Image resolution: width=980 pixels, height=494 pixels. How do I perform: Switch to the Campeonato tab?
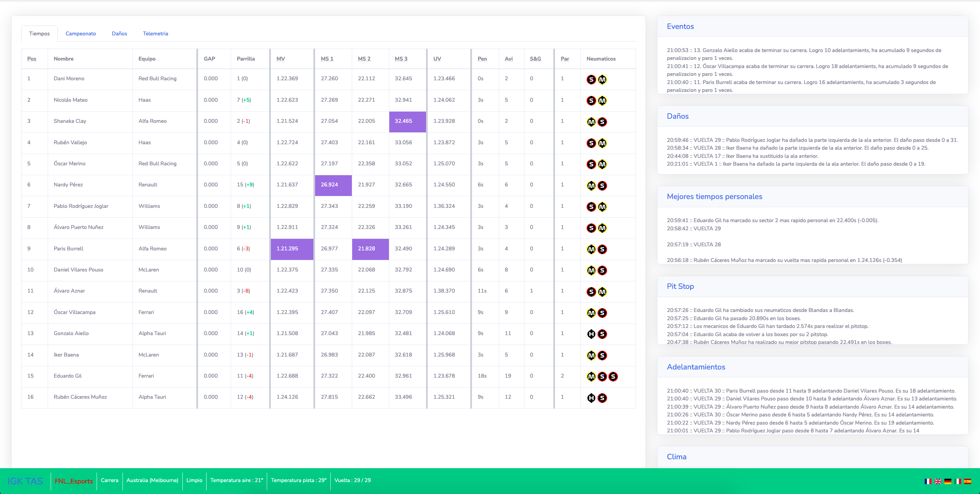click(81, 33)
